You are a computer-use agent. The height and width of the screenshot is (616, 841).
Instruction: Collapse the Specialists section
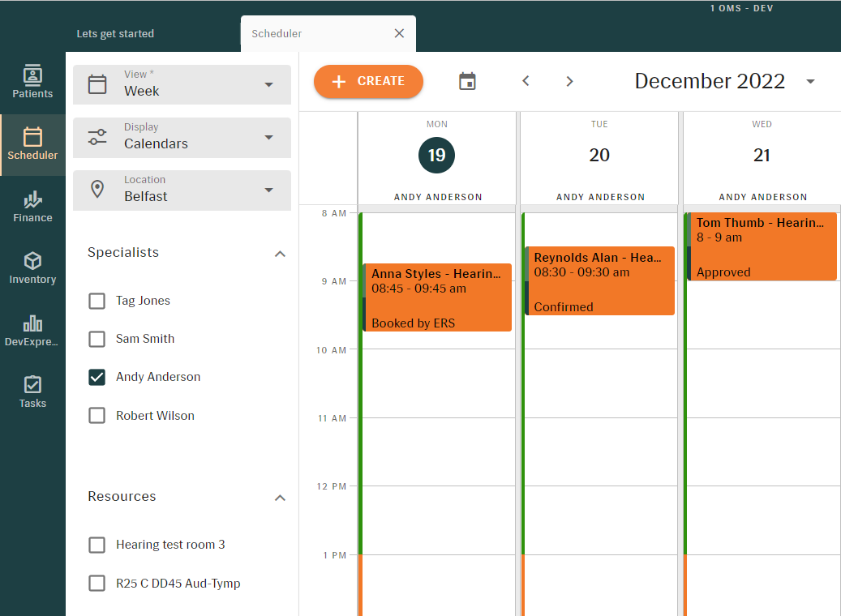pos(280,254)
